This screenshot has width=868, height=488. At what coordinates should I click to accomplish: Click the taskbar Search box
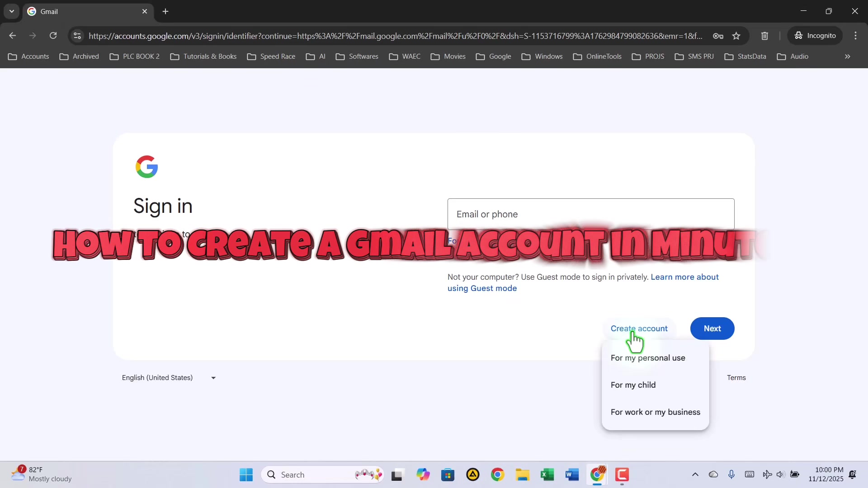323,475
